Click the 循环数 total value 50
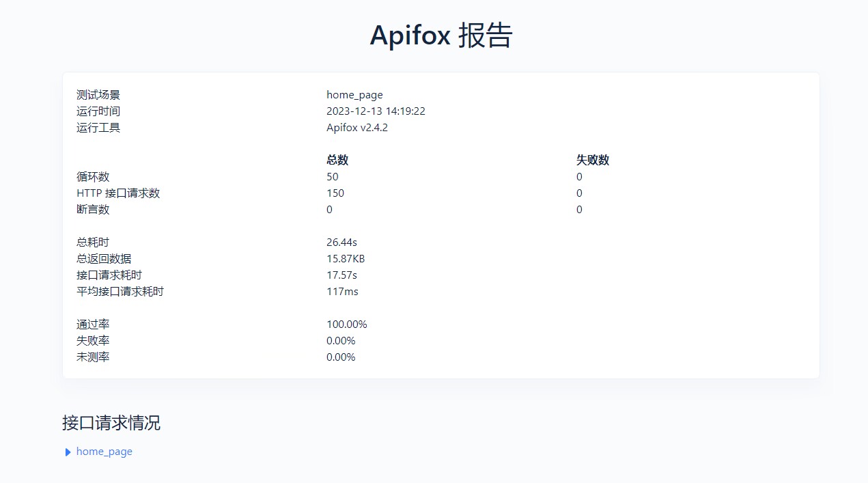The width and height of the screenshot is (868, 483). pos(333,177)
